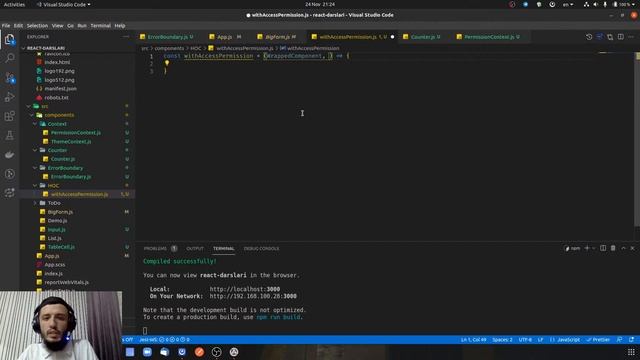Create a new terminal with plus icon

587,248
